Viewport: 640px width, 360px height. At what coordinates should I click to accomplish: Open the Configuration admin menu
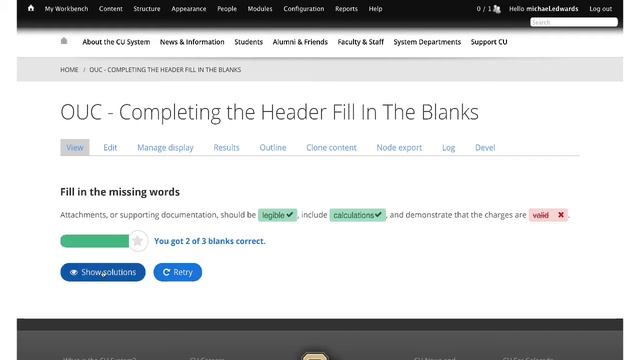pos(304,9)
